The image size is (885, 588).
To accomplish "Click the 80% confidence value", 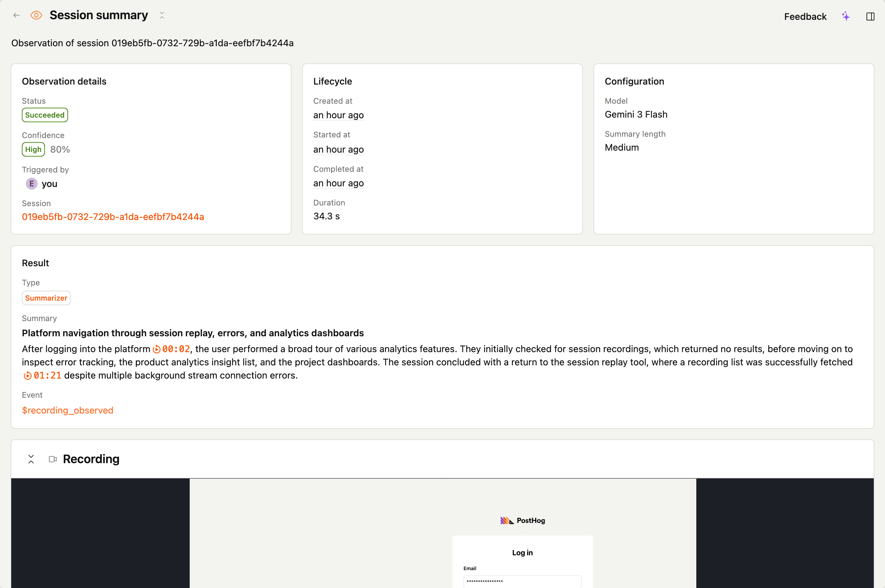I will (x=60, y=150).
